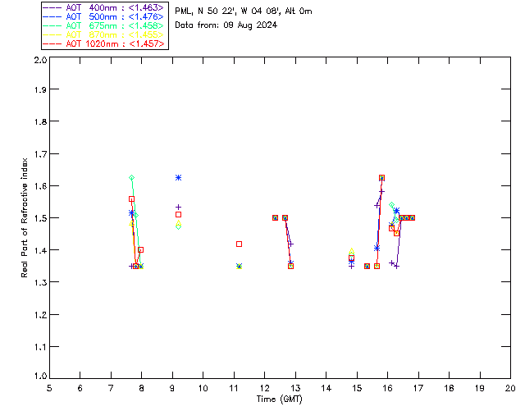The height and width of the screenshot is (420, 525).
Task: Click the 1.1 y-axis tick label
Action: point(40,347)
